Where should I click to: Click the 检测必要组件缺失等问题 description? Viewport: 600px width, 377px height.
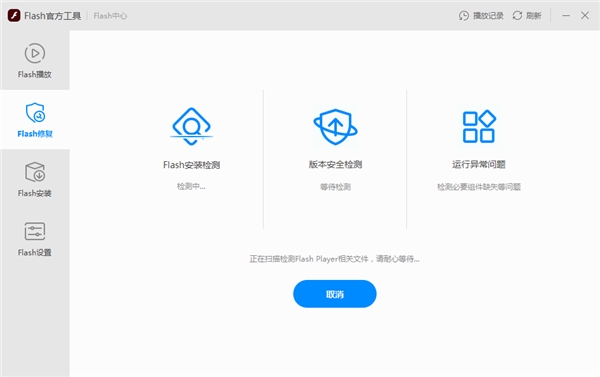(x=479, y=187)
